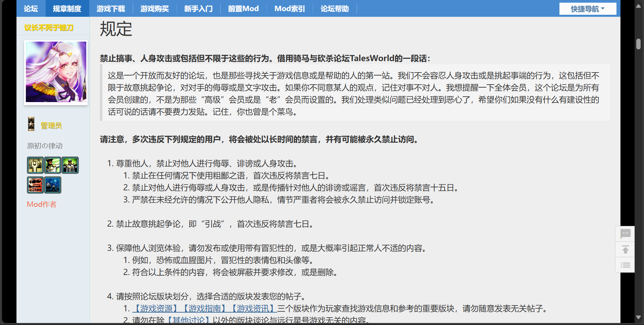Select the Mod索引 navigation item
This screenshot has width=644, height=325.
click(x=289, y=8)
